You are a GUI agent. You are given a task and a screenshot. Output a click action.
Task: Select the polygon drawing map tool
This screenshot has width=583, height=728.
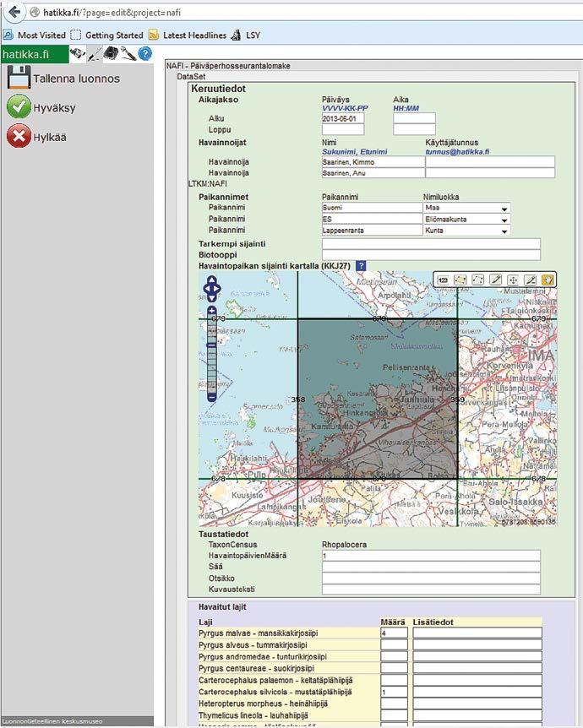click(460, 280)
